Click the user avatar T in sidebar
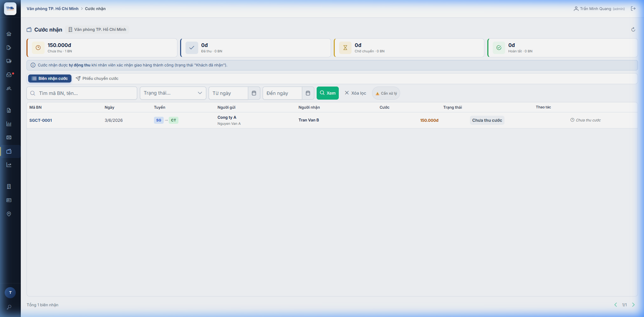Image resolution: width=644 pixels, height=317 pixels. coord(10,293)
